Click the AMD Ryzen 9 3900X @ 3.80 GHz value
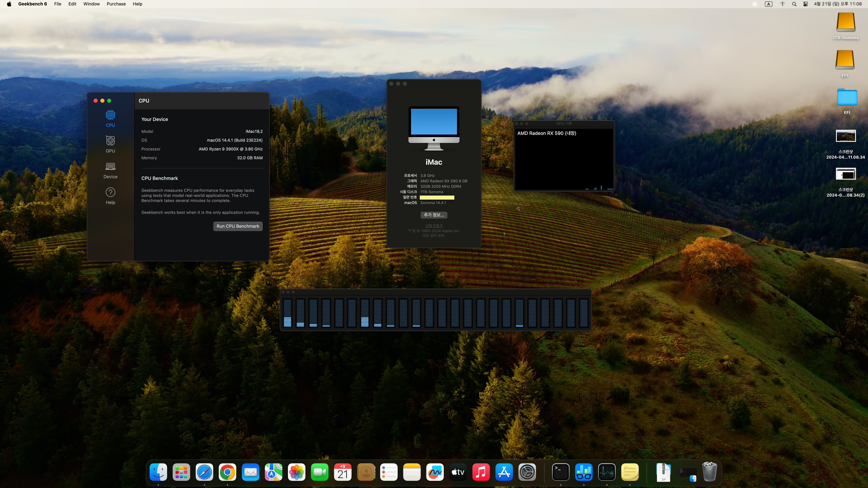Viewport: 868px width, 488px height. tap(231, 149)
